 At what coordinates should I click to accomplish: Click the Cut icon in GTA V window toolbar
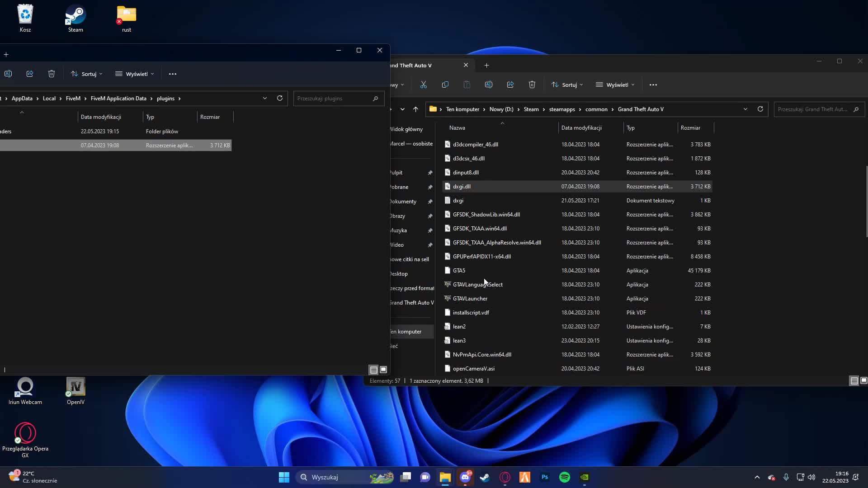pos(423,84)
